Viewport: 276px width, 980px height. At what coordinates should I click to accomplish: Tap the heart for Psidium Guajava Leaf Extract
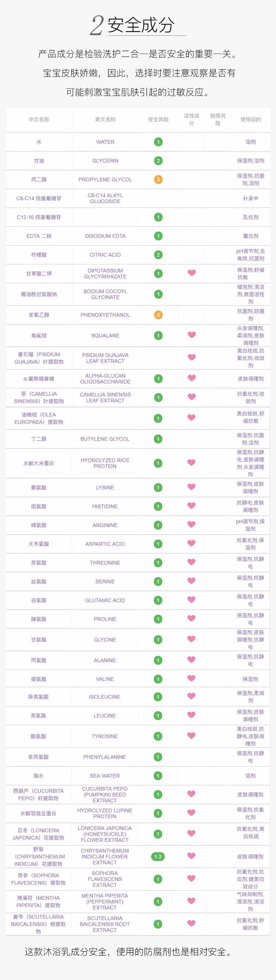click(192, 357)
